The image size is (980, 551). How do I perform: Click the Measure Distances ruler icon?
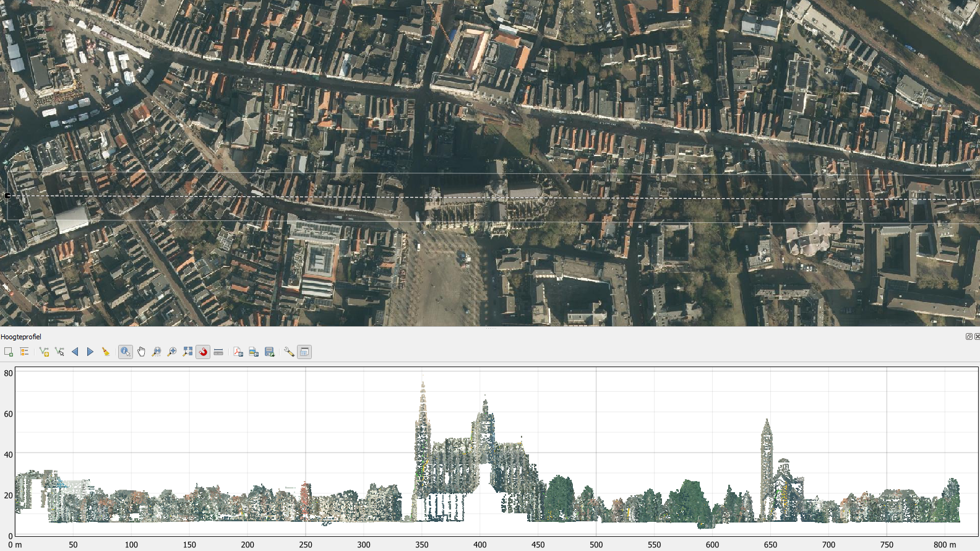(218, 352)
